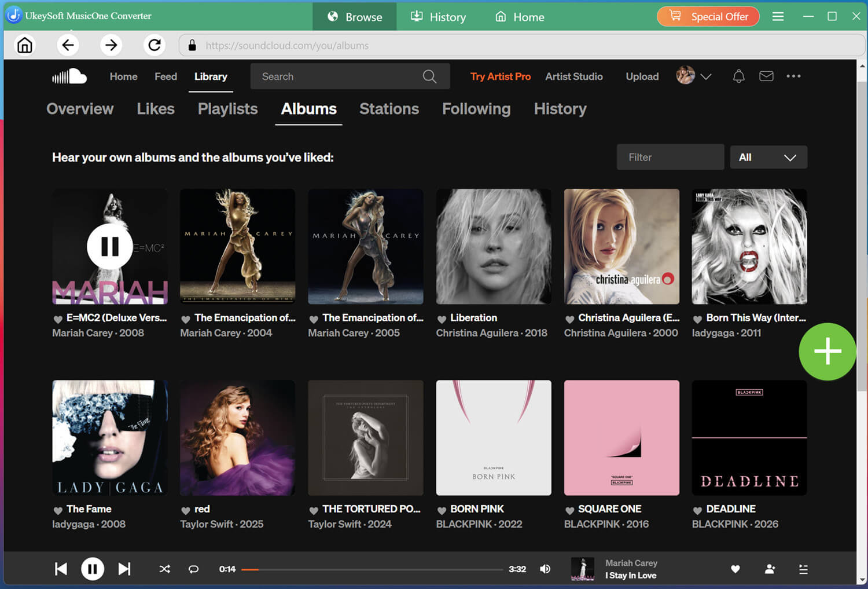Pause playback in the bottom player bar
Viewport: 868px width, 589px height.
(x=93, y=569)
